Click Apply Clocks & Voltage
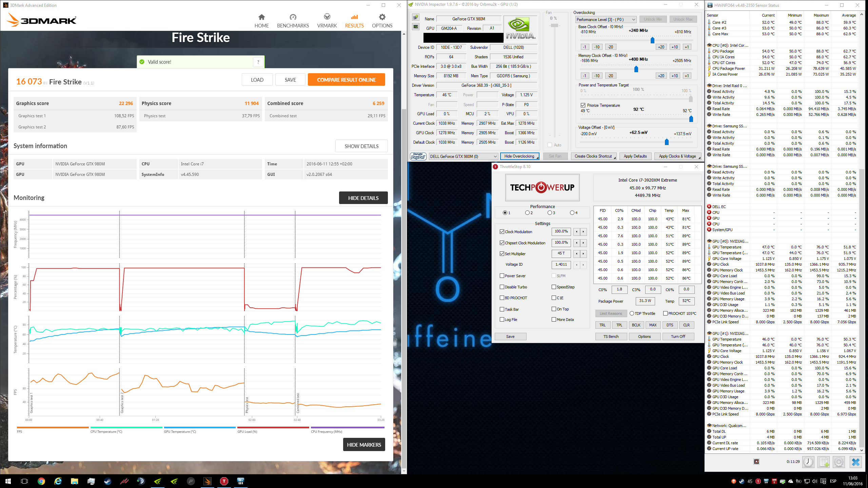Screen dimensions: 868x488 pyautogui.click(x=677, y=156)
